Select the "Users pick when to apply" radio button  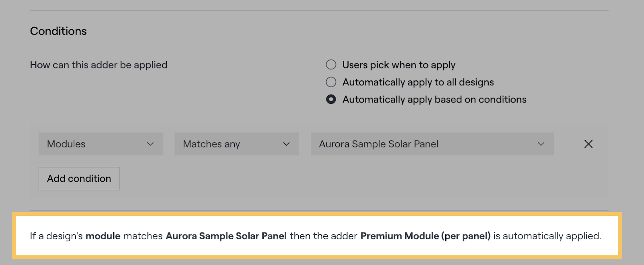click(x=331, y=65)
